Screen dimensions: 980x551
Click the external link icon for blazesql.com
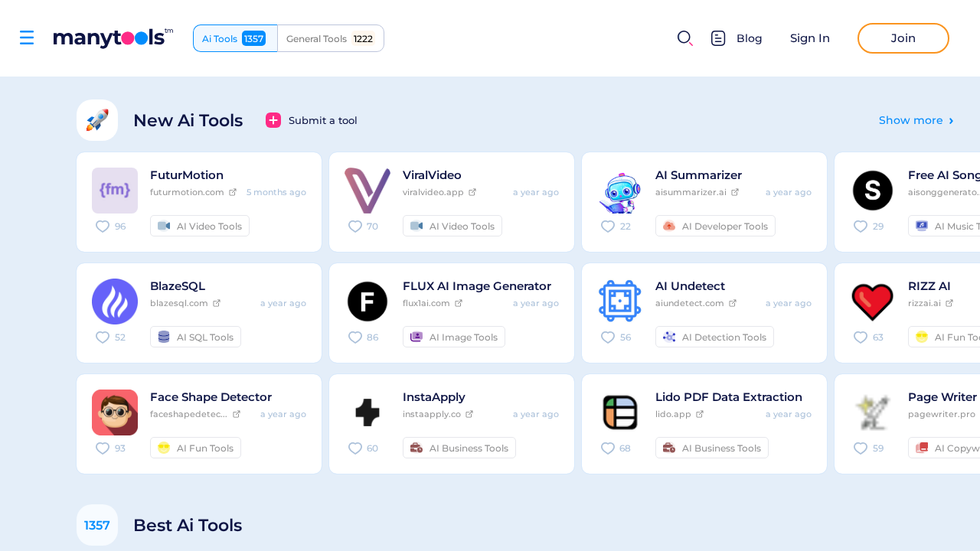click(219, 303)
